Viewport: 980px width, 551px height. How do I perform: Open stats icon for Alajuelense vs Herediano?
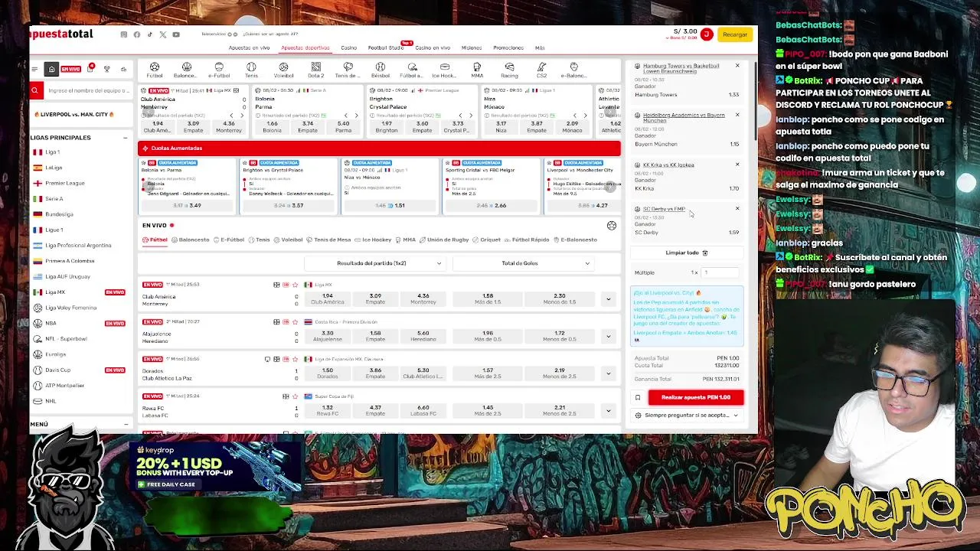tap(276, 322)
